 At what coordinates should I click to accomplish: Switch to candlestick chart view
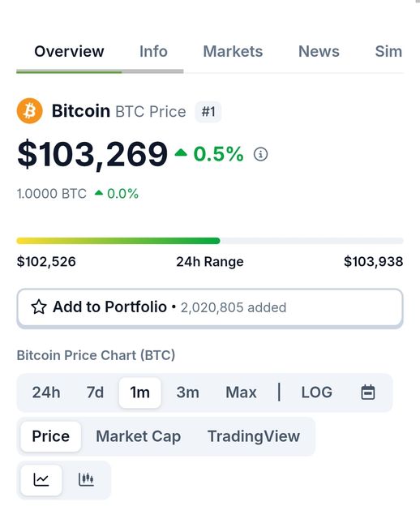coord(86,479)
